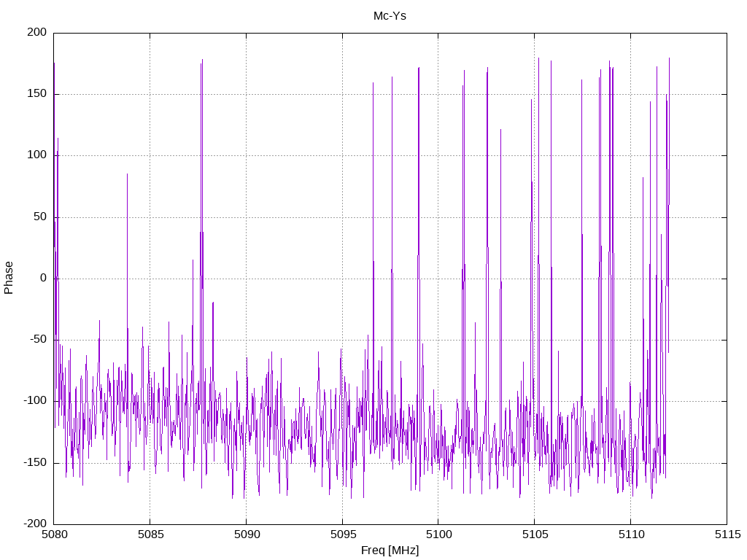The height and width of the screenshot is (560, 747).
Task: Click the y-axis tick label 50
Action: (41, 217)
